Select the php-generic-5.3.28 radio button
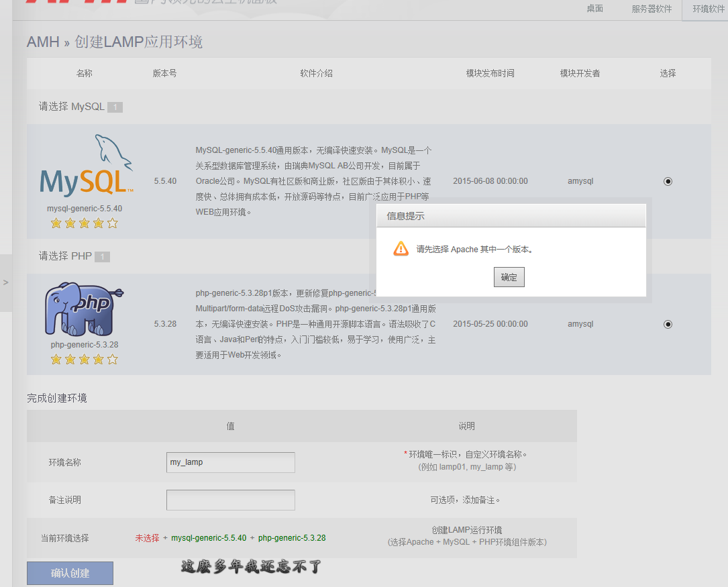This screenshot has width=728, height=587. pyautogui.click(x=668, y=324)
